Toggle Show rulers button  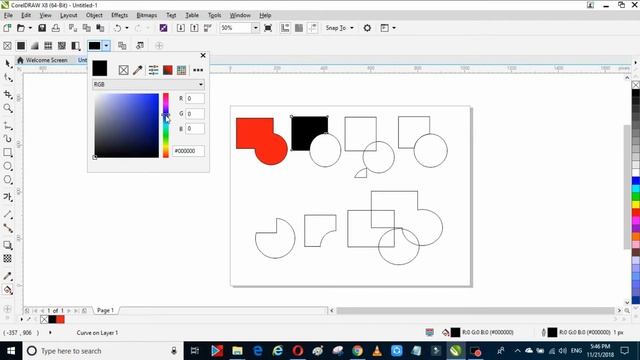click(285, 28)
